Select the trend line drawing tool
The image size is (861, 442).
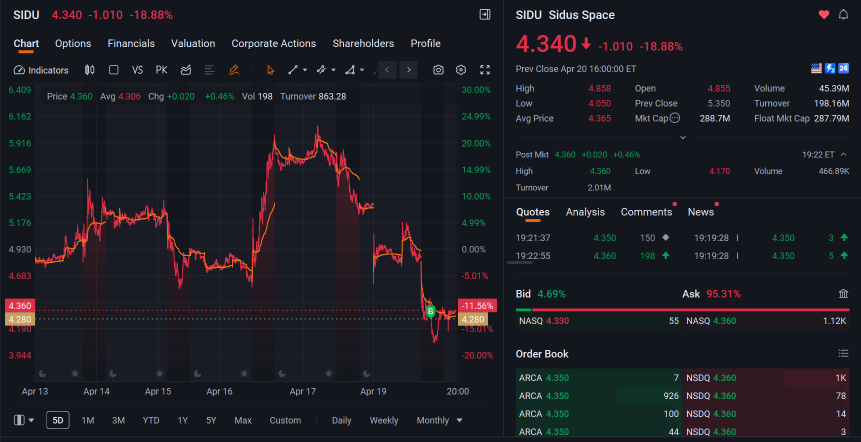(x=293, y=70)
